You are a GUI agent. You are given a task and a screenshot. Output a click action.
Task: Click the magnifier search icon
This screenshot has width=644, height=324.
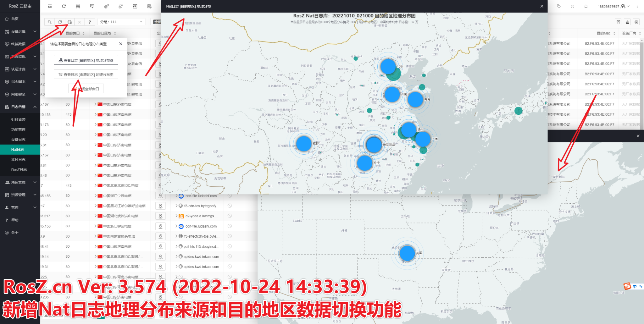(49, 22)
